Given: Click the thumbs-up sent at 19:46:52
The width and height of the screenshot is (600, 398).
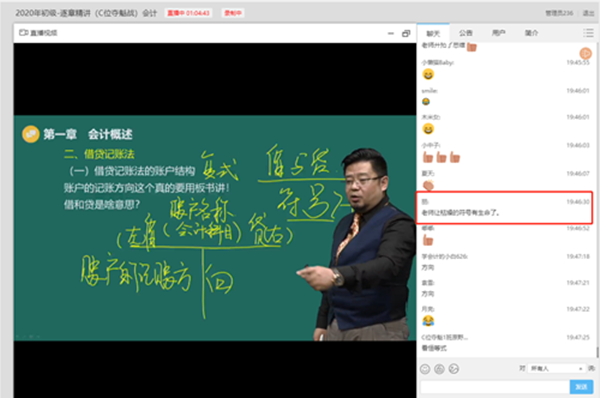Looking at the screenshot, I should point(427,240).
